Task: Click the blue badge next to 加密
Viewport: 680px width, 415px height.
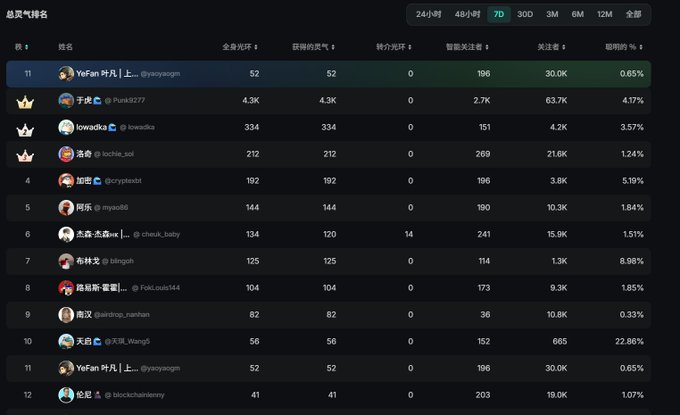Action: [98, 181]
